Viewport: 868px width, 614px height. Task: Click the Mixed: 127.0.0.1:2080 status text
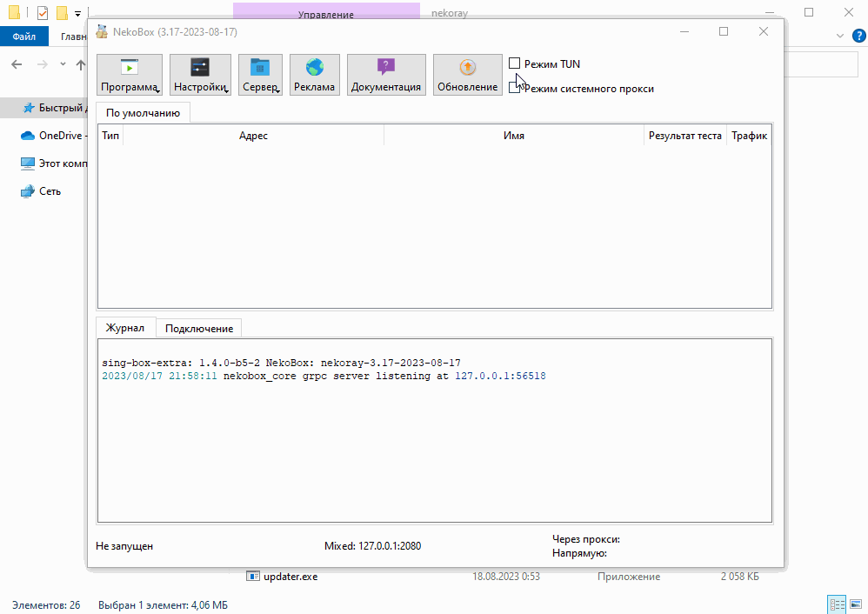(x=372, y=546)
